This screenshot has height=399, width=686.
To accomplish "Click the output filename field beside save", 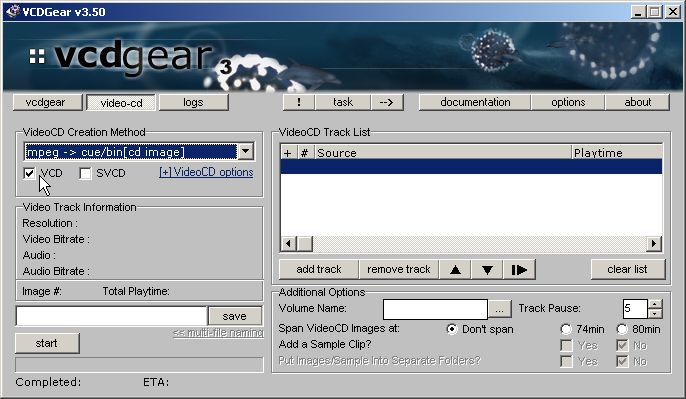I will pos(112,316).
